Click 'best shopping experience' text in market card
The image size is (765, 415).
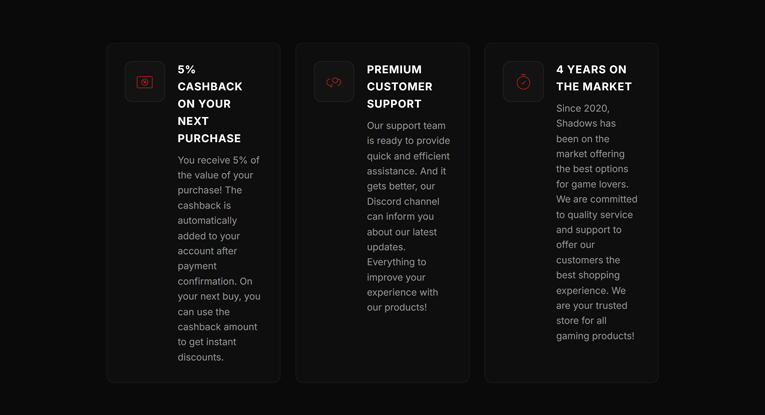(x=588, y=282)
